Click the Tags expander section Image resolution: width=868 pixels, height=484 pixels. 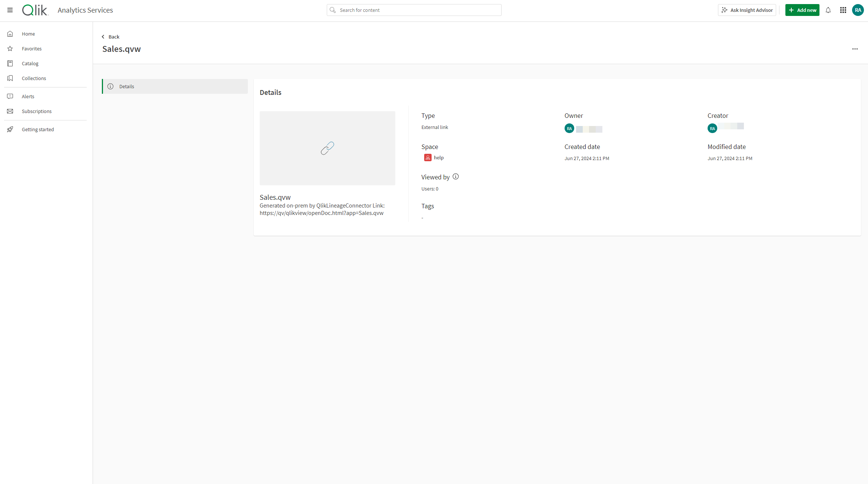click(427, 205)
